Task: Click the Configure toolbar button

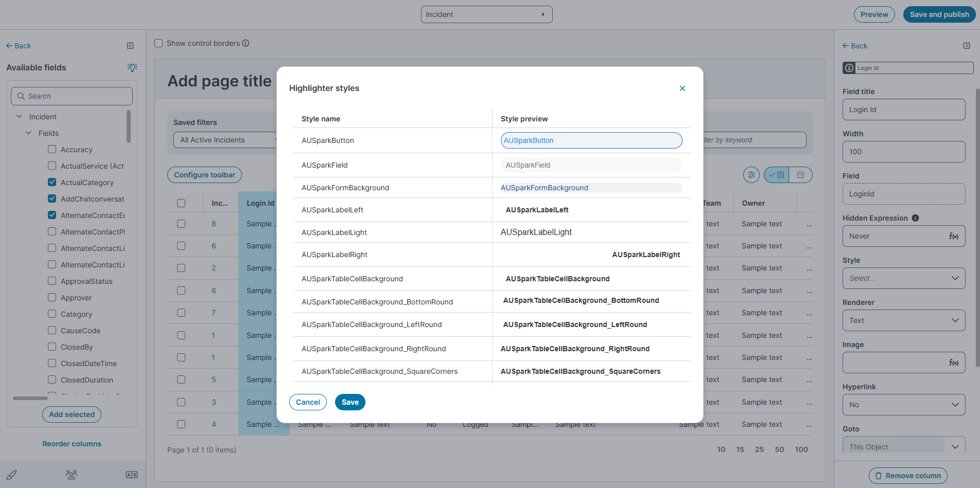Action: pos(204,175)
